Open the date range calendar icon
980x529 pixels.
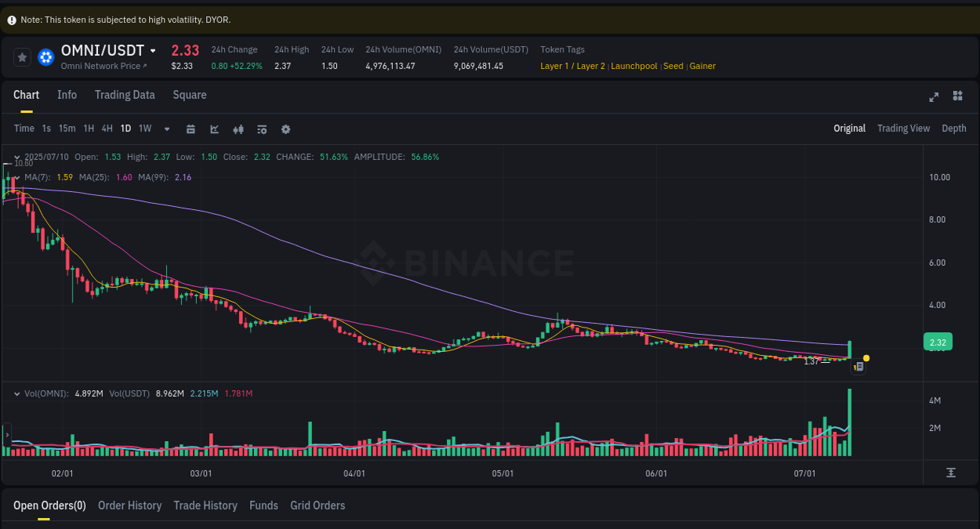191,129
